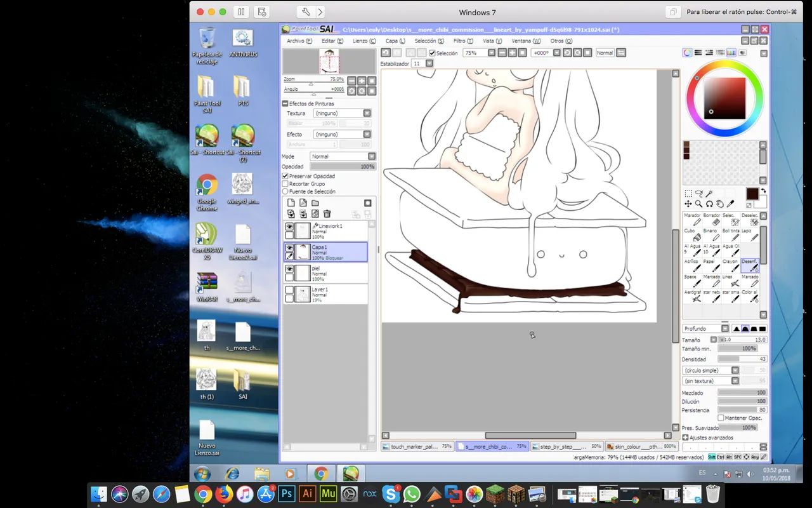Hide the piel layer
Screen dimensions: 812x508
click(289, 269)
